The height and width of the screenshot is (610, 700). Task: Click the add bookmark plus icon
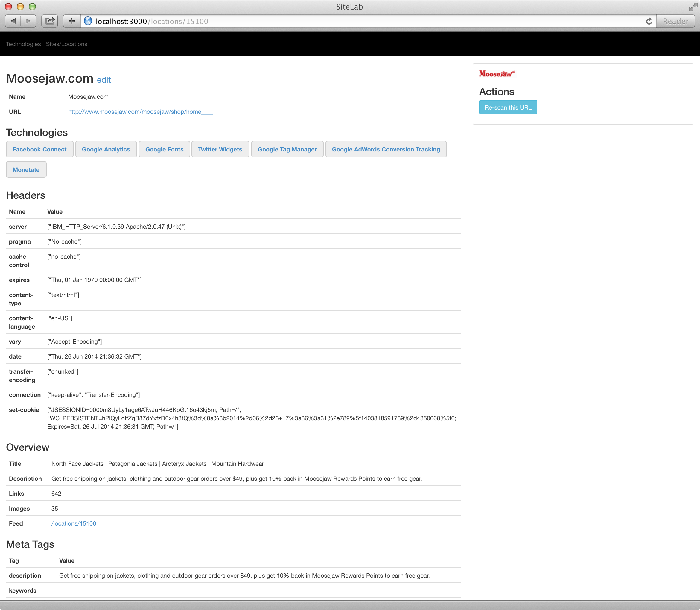[72, 21]
